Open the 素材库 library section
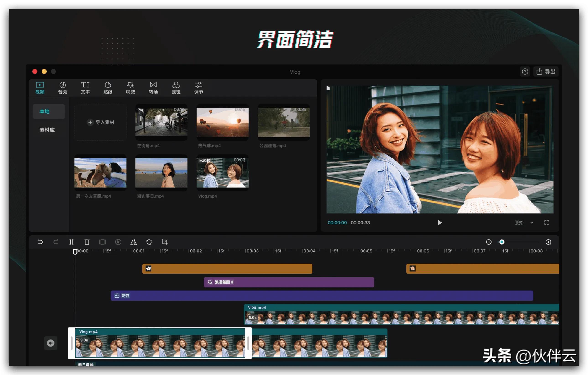 pyautogui.click(x=47, y=130)
